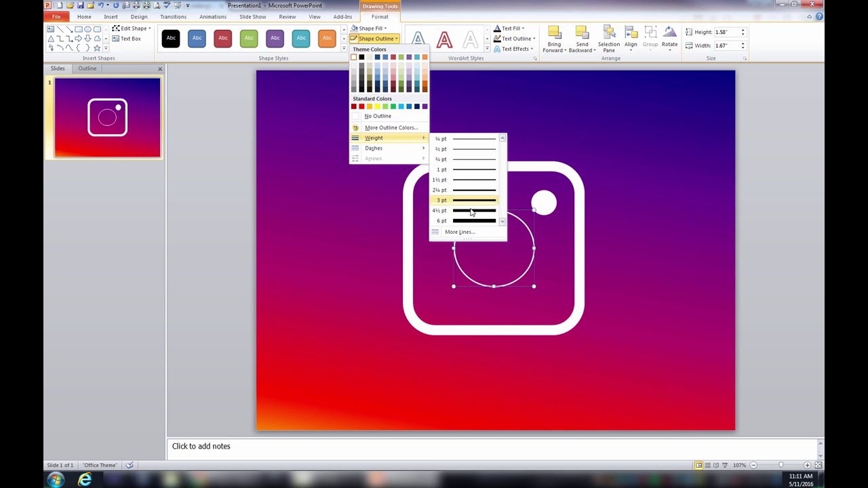Viewport: 868px width, 488px height.
Task: Open the Weight submenu item
Action: 389,138
